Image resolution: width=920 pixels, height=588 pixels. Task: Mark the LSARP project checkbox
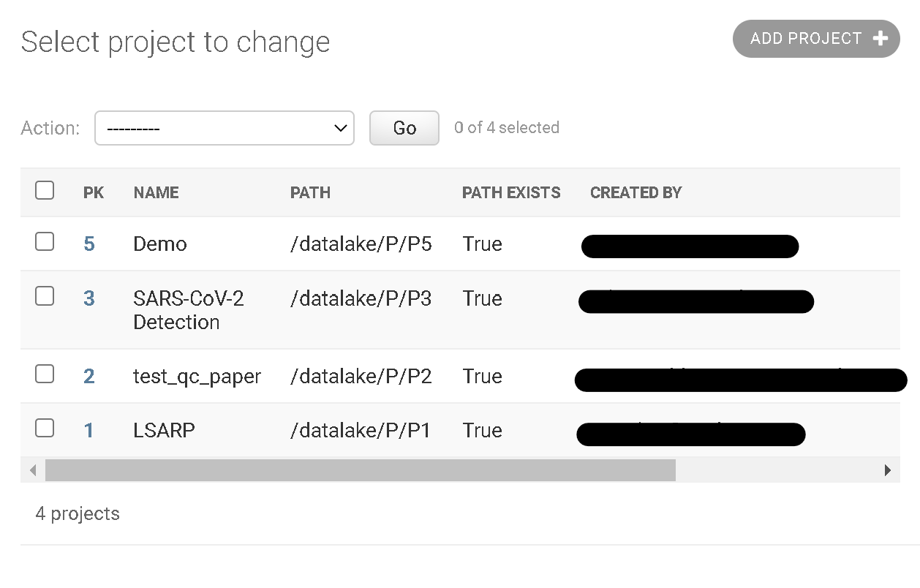click(45, 428)
